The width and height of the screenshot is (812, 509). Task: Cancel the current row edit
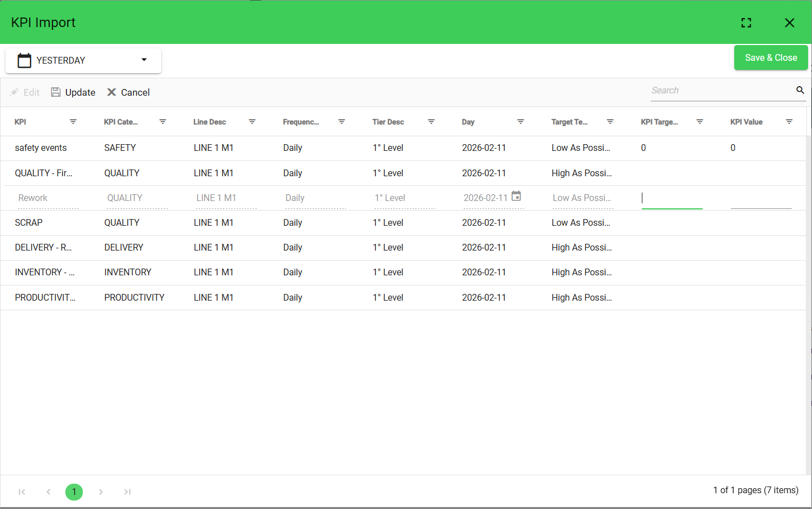click(128, 92)
